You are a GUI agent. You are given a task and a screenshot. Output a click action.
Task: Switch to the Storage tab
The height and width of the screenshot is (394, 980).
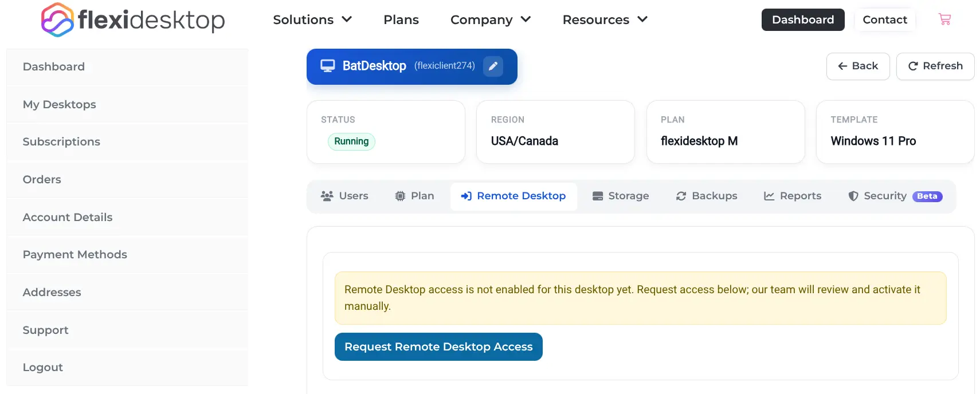click(621, 196)
